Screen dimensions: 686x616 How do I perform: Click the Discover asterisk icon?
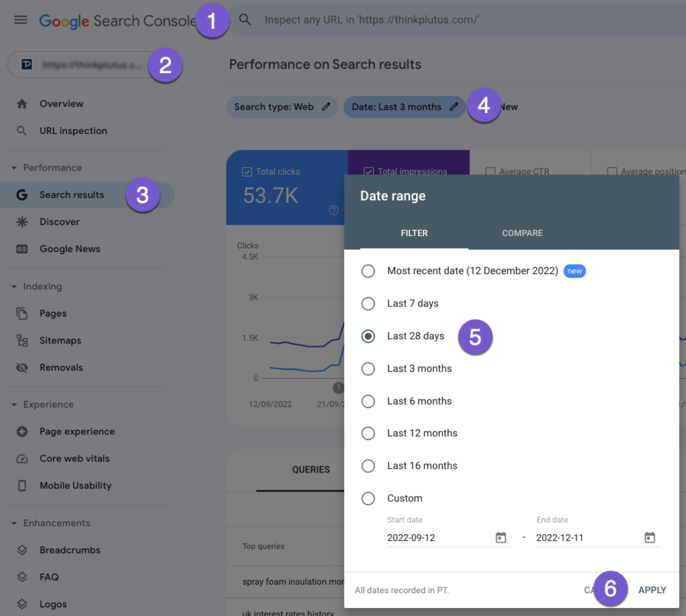point(22,222)
